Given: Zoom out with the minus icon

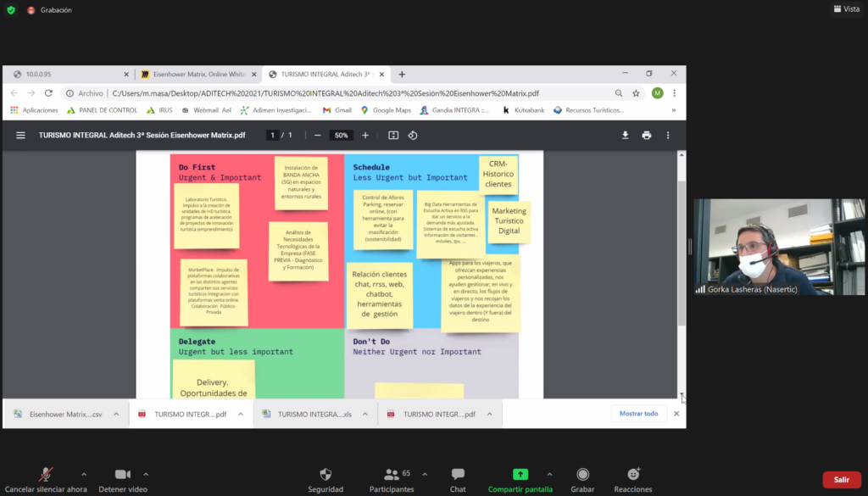Looking at the screenshot, I should click(x=318, y=135).
